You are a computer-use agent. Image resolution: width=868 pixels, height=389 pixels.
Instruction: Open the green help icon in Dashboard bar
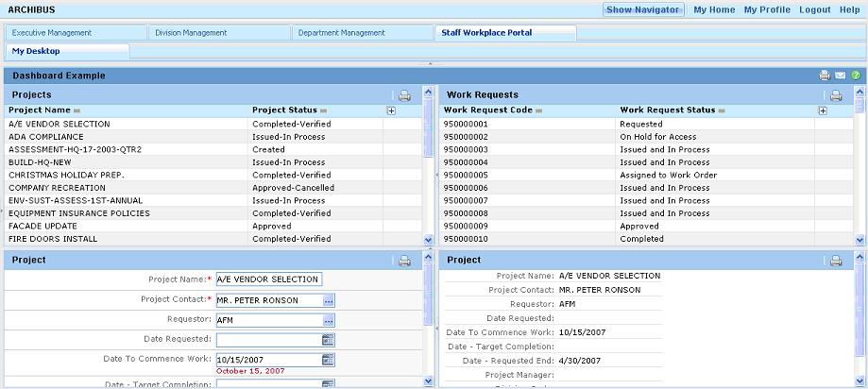coord(855,76)
